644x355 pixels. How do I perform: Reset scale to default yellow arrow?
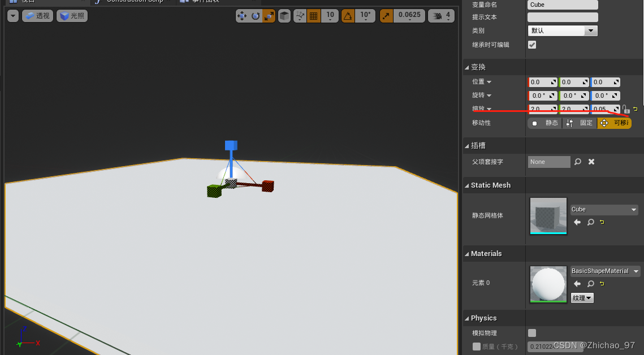(636, 109)
